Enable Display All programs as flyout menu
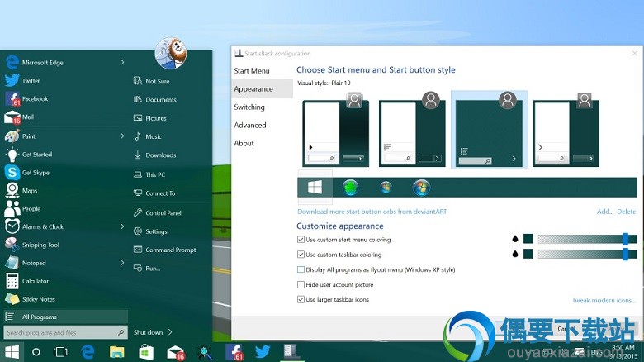The height and width of the screenshot is (362, 644). [301, 270]
